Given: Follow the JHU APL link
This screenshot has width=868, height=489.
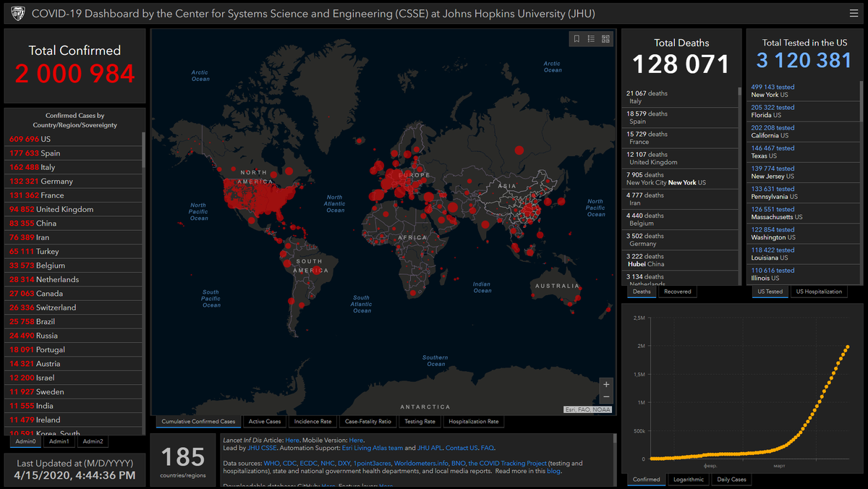Looking at the screenshot, I should coord(430,448).
